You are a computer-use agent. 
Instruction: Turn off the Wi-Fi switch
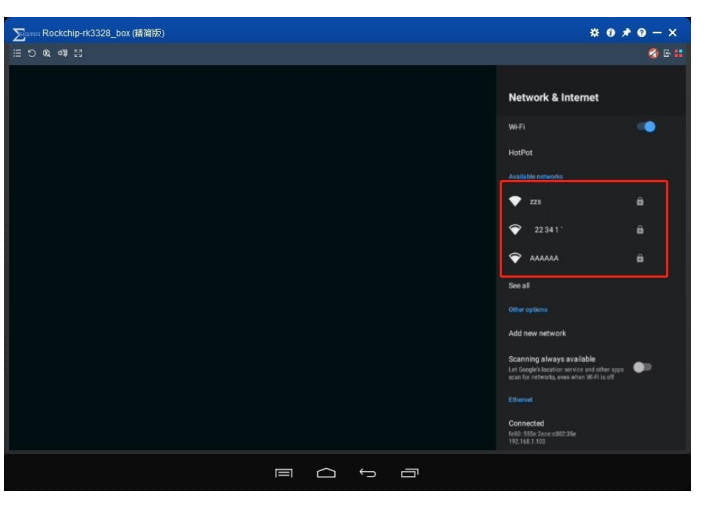(x=647, y=127)
